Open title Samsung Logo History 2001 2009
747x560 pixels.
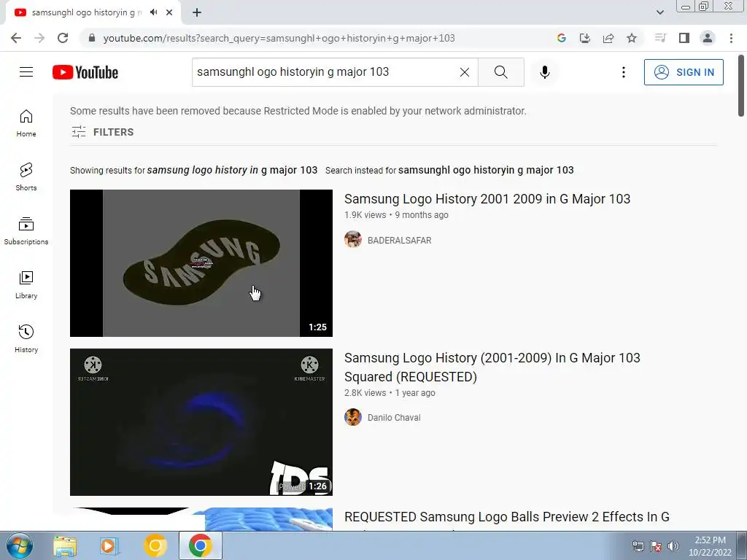tap(487, 198)
